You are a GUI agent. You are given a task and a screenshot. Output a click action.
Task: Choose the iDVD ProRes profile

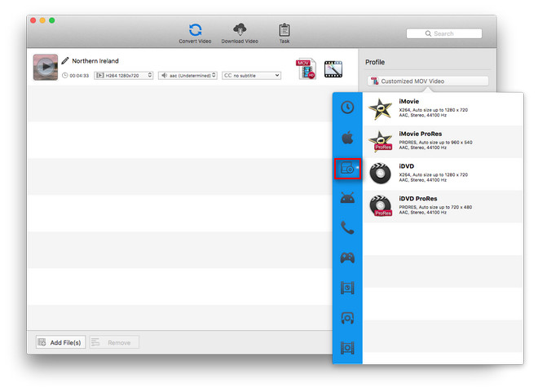point(443,206)
